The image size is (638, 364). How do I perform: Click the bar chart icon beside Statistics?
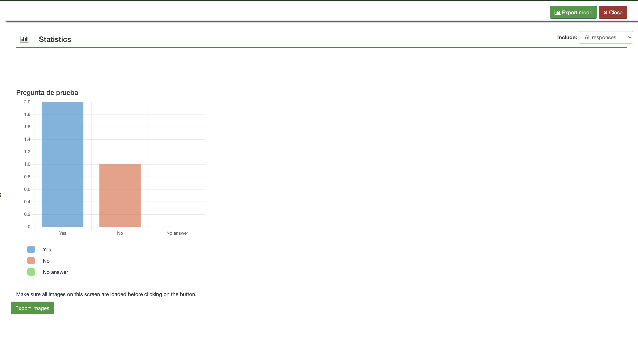[24, 39]
